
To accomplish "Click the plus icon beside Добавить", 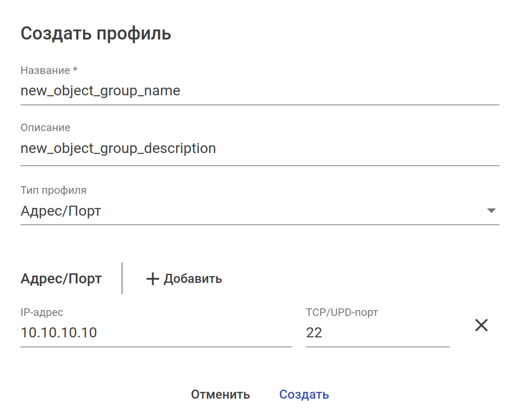I will 152,279.
